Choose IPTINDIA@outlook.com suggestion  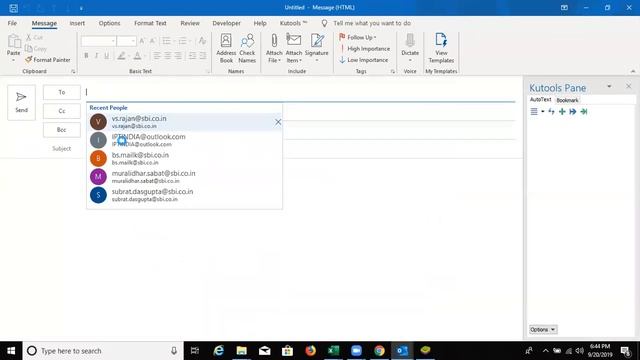pyautogui.click(x=184, y=140)
